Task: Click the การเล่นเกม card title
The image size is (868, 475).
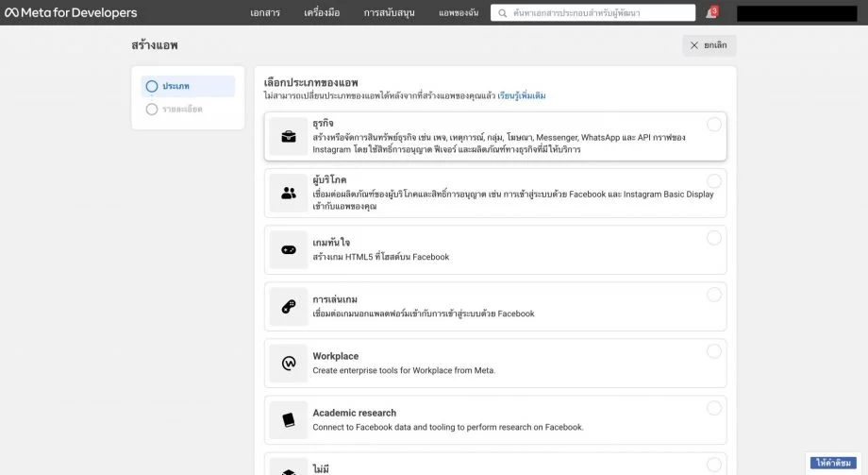Action: (x=335, y=299)
